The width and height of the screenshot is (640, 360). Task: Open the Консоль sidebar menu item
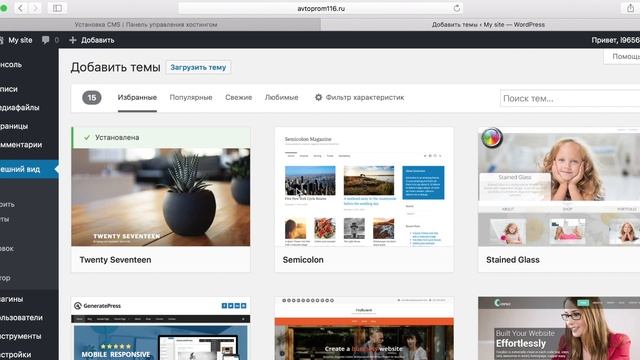29,64
